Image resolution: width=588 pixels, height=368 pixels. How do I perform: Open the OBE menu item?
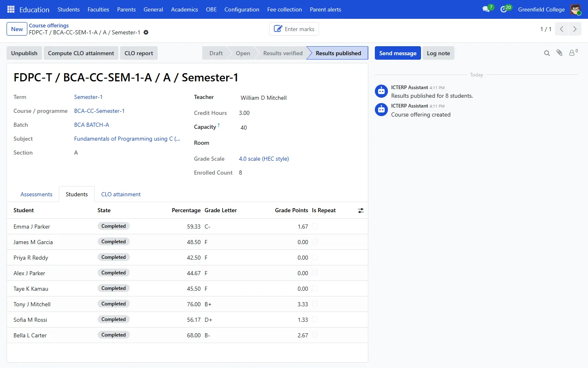[x=211, y=9]
